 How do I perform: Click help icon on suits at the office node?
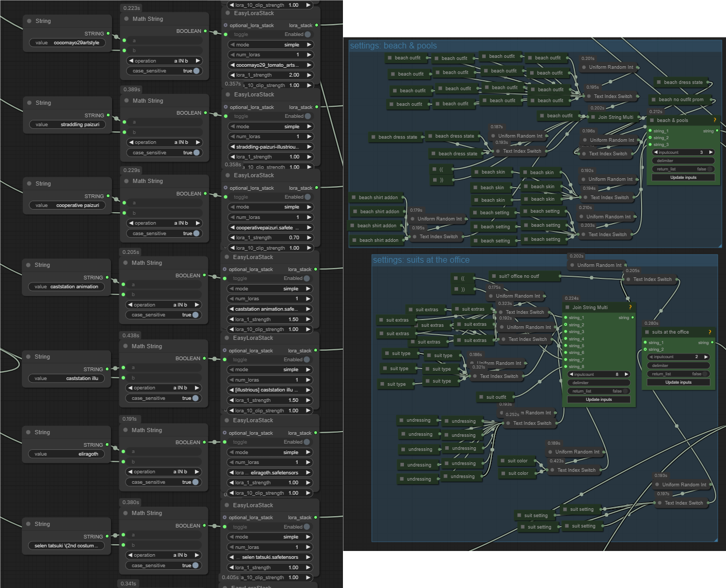pos(709,332)
